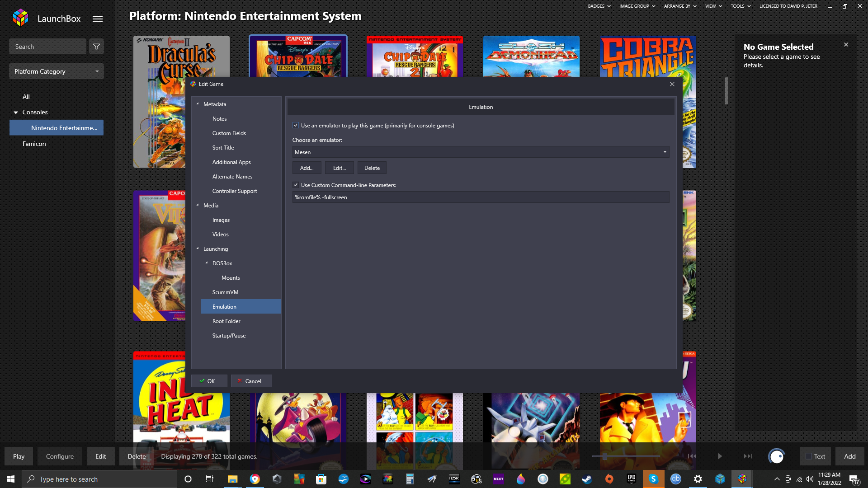Cancel the Edit Game dialog
The width and height of the screenshot is (868, 488).
coord(251,381)
